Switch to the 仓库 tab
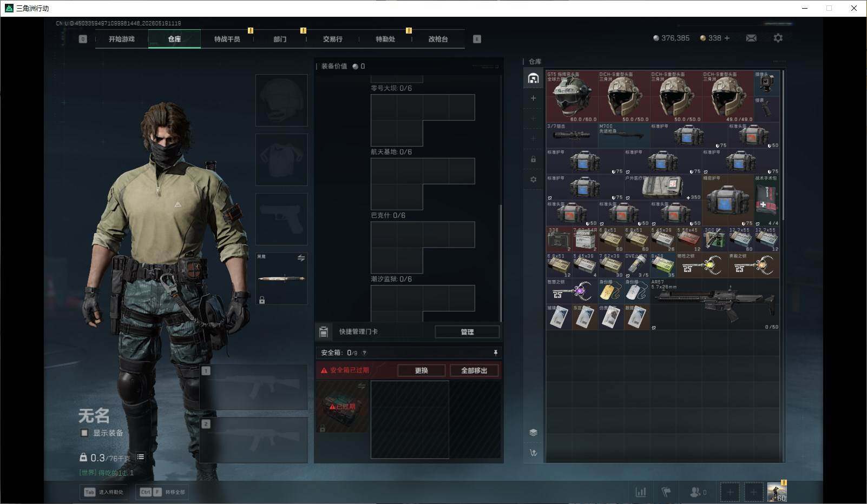Screen dimensions: 867x504 tap(174, 39)
